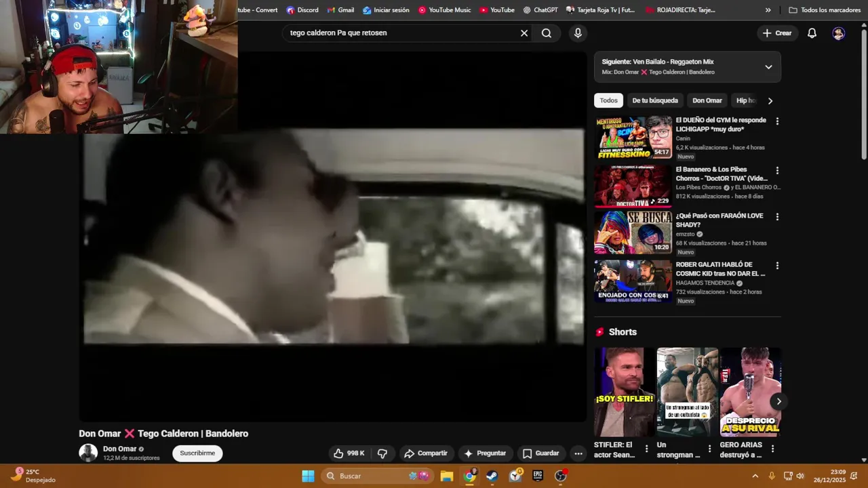Screen dimensions: 868x488
Task: Open the ¡SOY STIFLER! short
Action: 624,392
